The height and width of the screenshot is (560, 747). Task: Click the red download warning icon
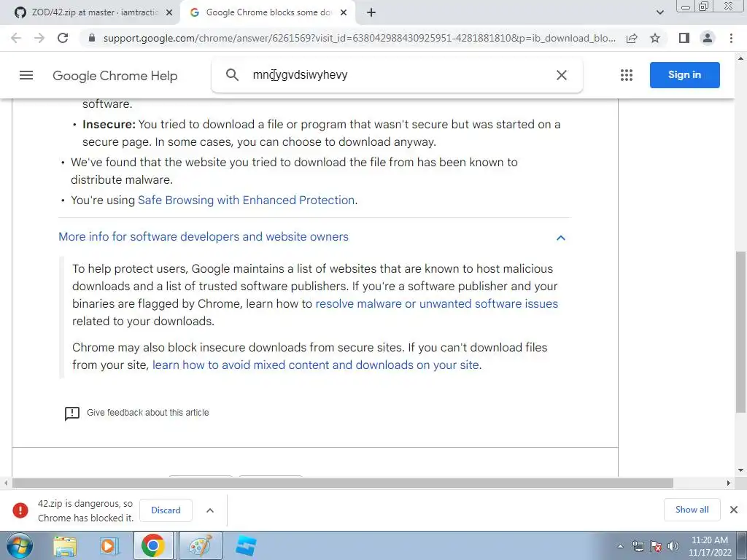[20, 510]
